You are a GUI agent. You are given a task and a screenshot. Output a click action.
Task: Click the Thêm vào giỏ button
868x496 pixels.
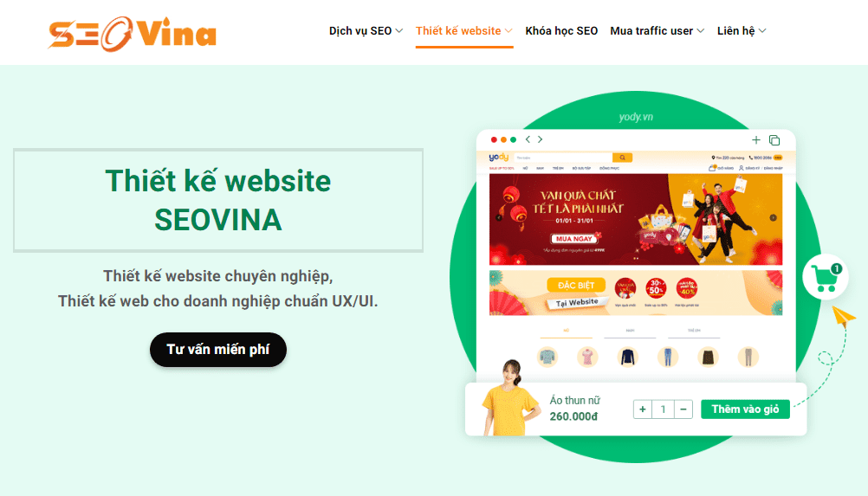click(745, 409)
